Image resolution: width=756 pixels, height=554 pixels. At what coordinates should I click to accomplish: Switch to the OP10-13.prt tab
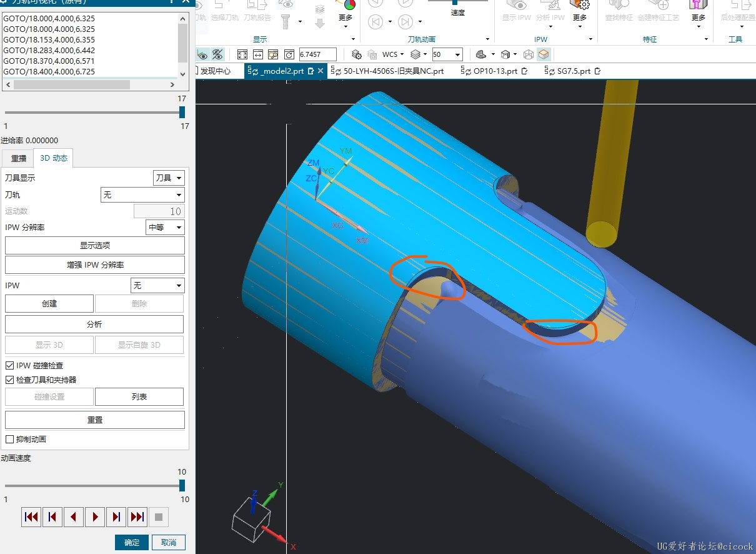point(494,71)
